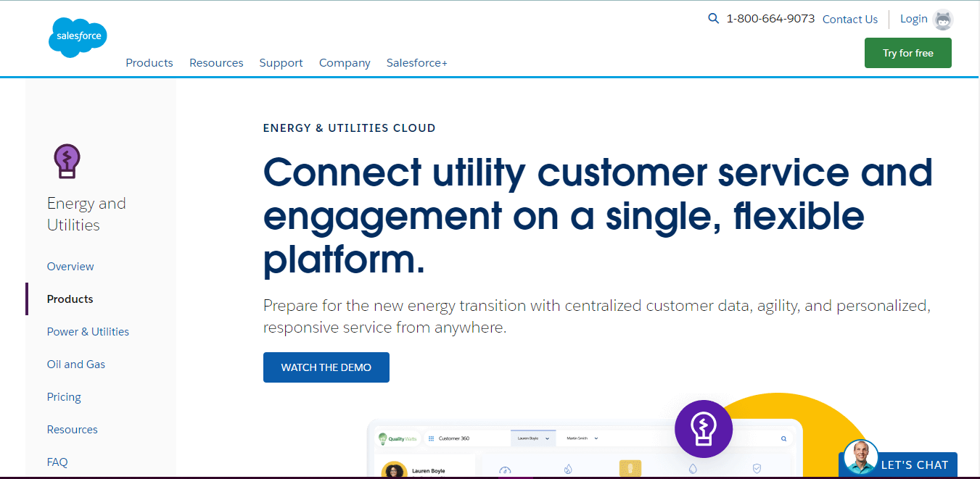Image resolution: width=980 pixels, height=479 pixels.
Task: Click the Salesforce cloud logo
Action: click(x=78, y=36)
